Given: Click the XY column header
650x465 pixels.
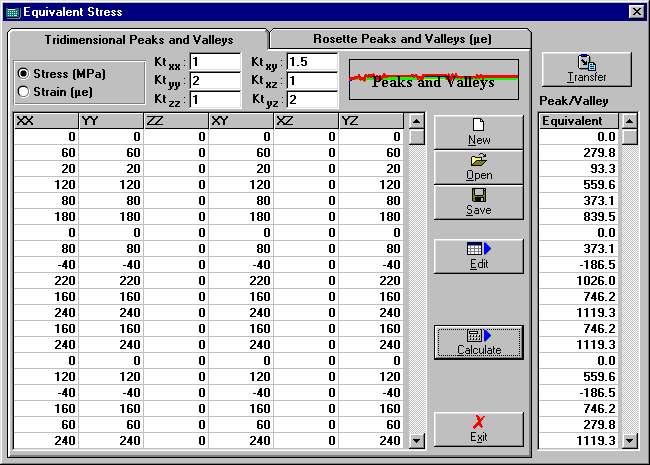Looking at the screenshot, I should coord(240,121).
